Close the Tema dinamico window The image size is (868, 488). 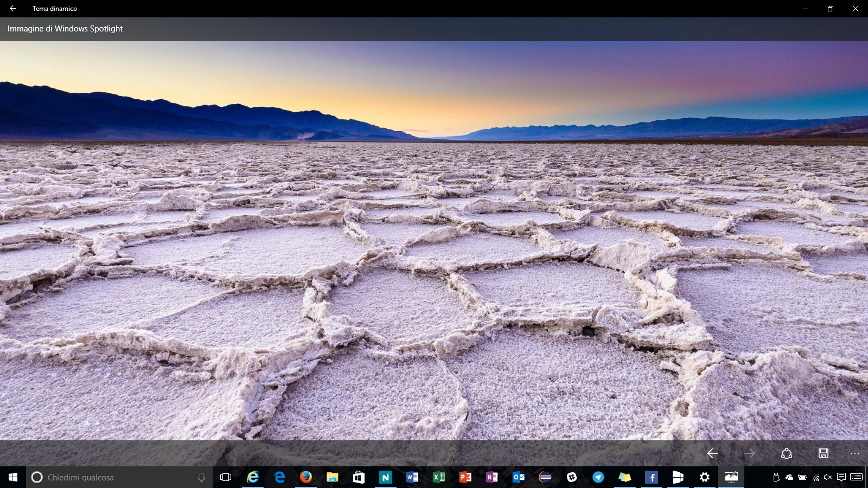coord(856,9)
